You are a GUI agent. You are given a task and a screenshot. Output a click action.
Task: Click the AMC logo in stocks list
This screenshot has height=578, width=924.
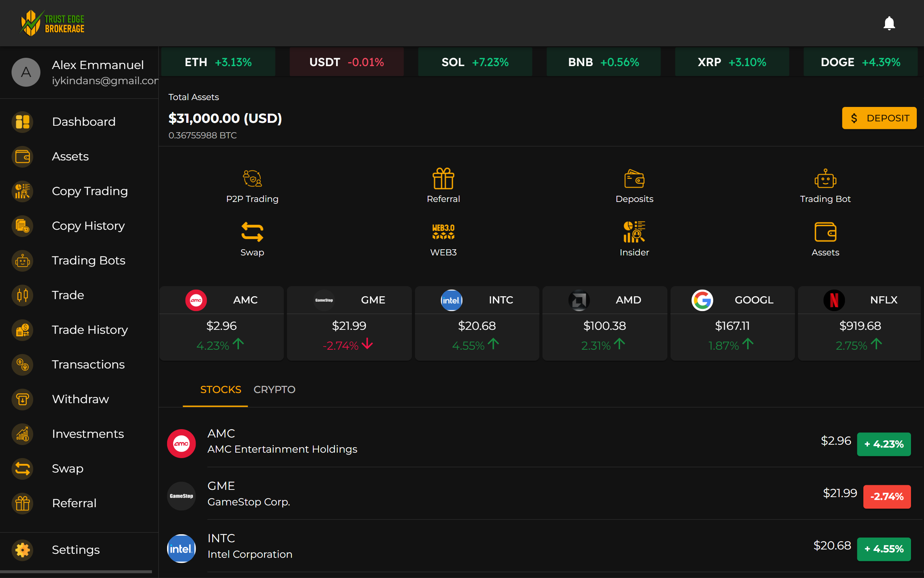181,444
